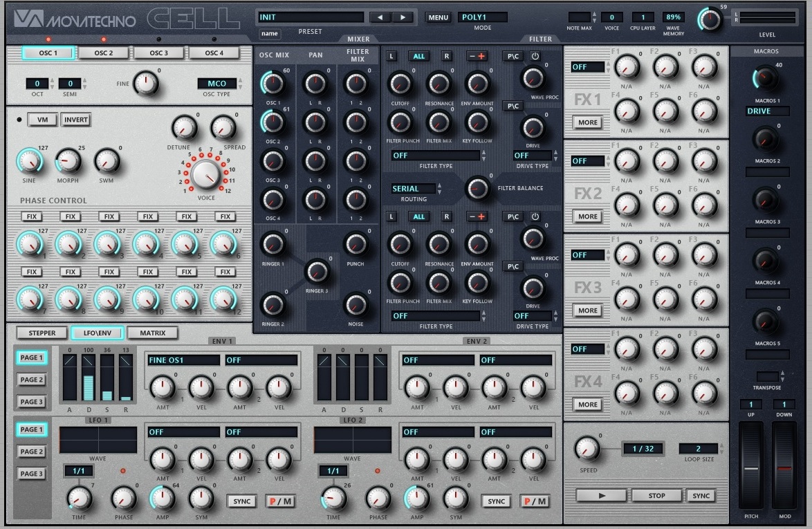
Task: Click the MACROS 1 knob
Action: (x=766, y=79)
